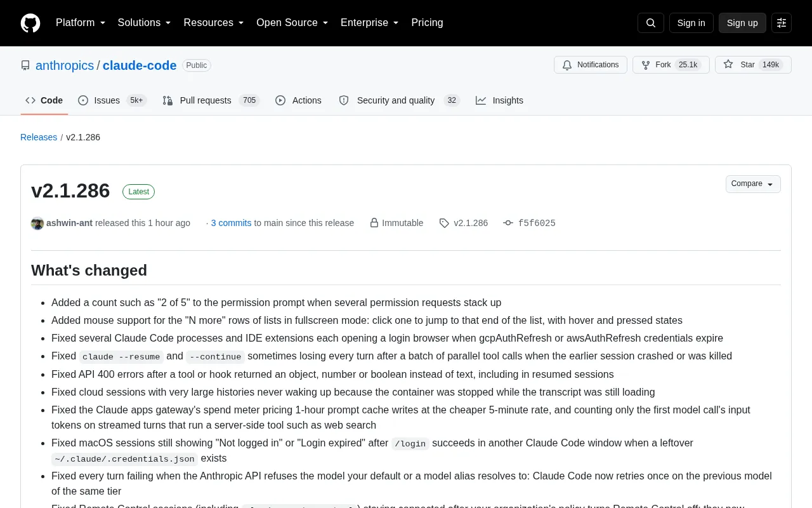Open the GitHub homepage logo
812x508 pixels.
(x=30, y=23)
